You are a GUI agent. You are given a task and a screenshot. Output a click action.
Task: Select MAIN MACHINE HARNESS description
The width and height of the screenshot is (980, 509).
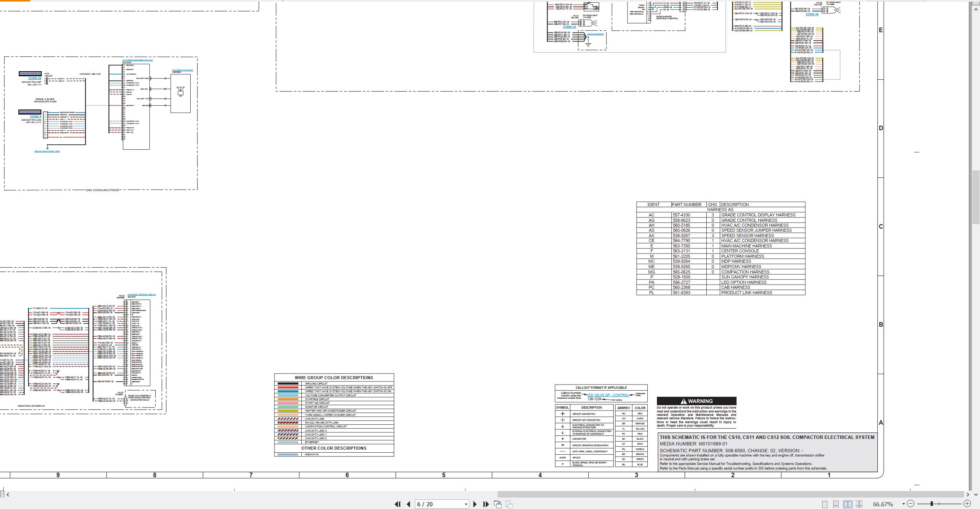746,246
